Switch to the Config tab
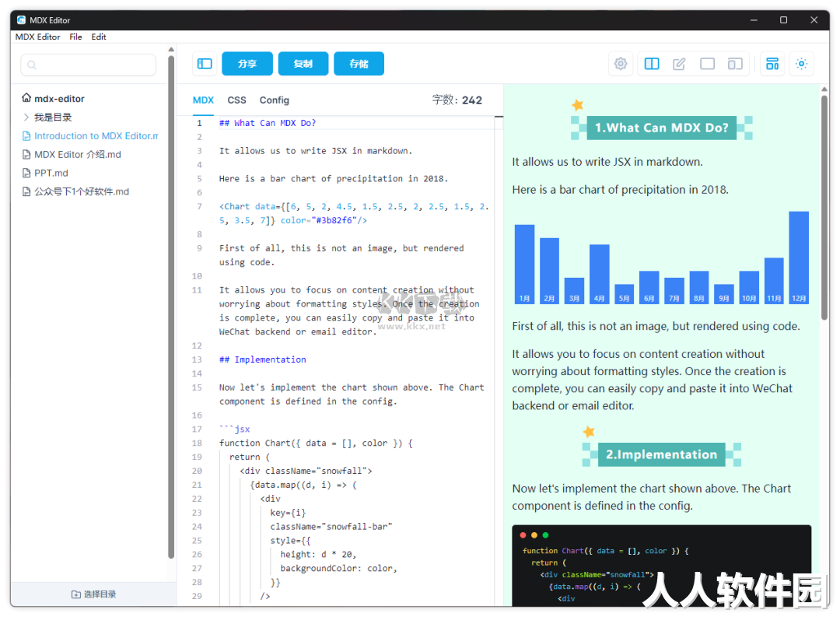The image size is (840, 617). (x=275, y=100)
